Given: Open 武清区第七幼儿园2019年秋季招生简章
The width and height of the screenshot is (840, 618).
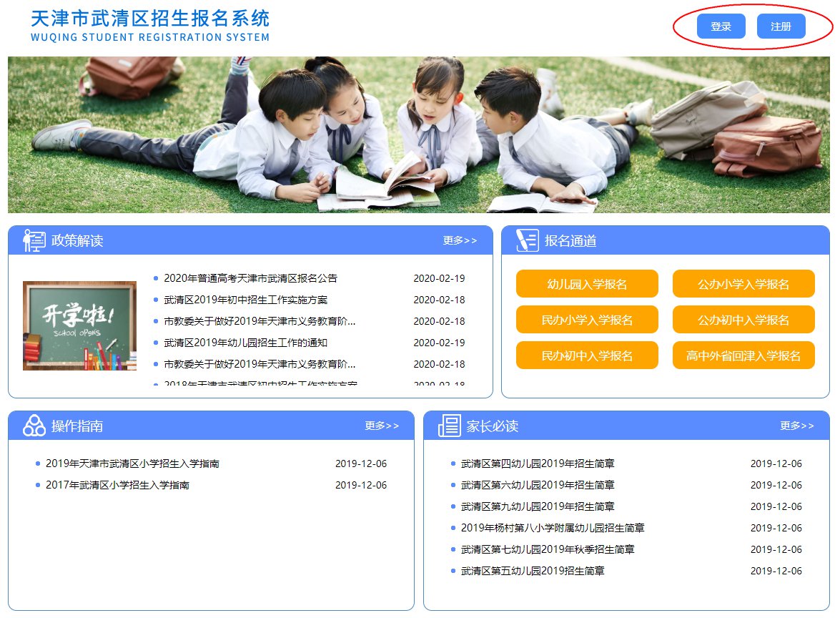Looking at the screenshot, I should coord(548,549).
